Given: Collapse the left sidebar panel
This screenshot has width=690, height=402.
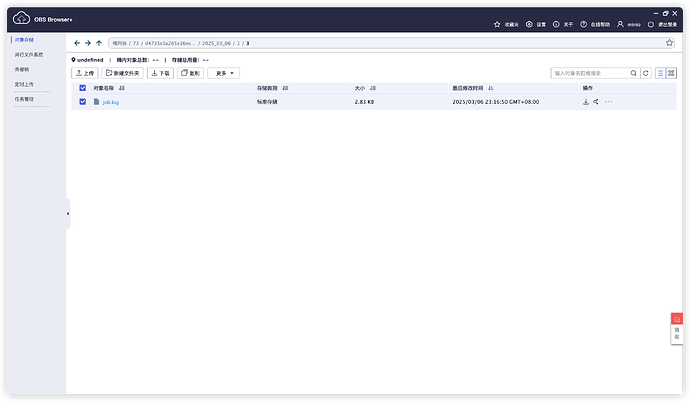Looking at the screenshot, I should tap(68, 213).
